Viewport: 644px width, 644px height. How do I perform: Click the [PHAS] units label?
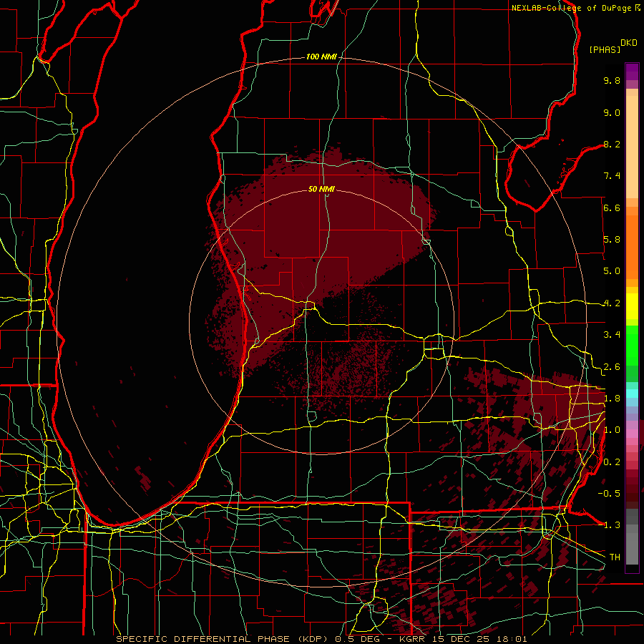click(605, 49)
